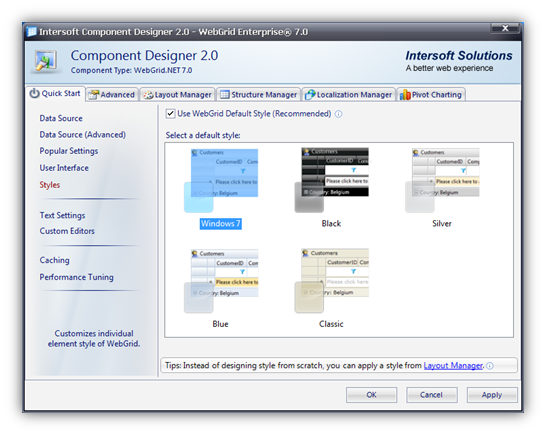The image size is (546, 435).
Task: Select the Styles sidebar item
Action: pyautogui.click(x=50, y=185)
